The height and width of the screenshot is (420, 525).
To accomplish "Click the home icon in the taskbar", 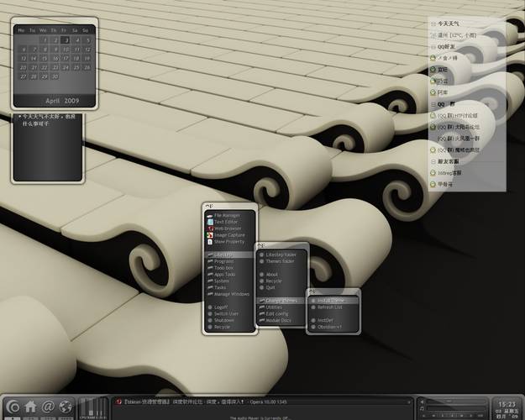I will point(31,407).
